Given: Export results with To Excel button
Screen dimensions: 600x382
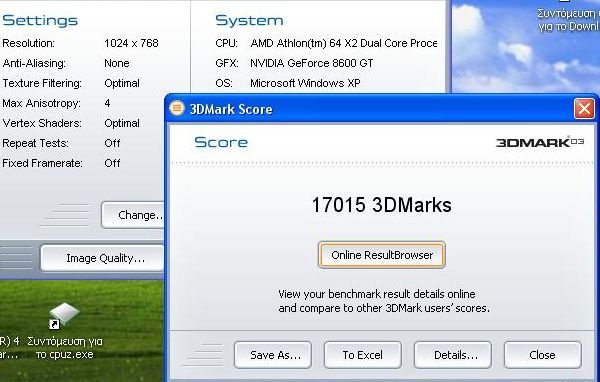Looking at the screenshot, I should tap(363, 355).
